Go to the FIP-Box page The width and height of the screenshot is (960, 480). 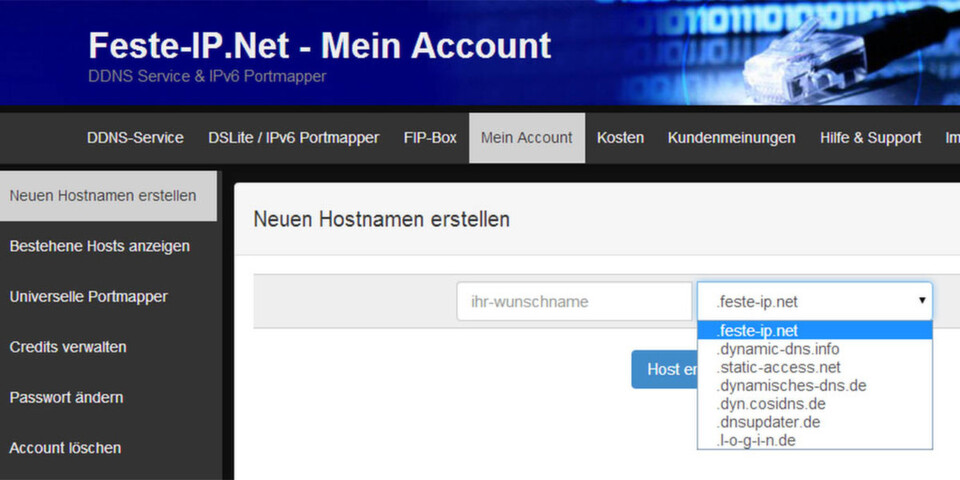[x=430, y=138]
